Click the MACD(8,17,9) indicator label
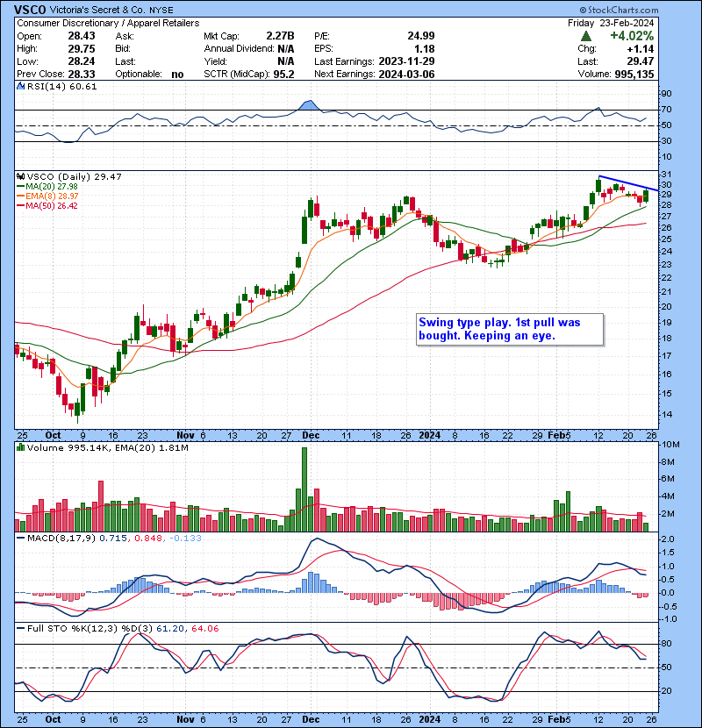 pyautogui.click(x=61, y=539)
